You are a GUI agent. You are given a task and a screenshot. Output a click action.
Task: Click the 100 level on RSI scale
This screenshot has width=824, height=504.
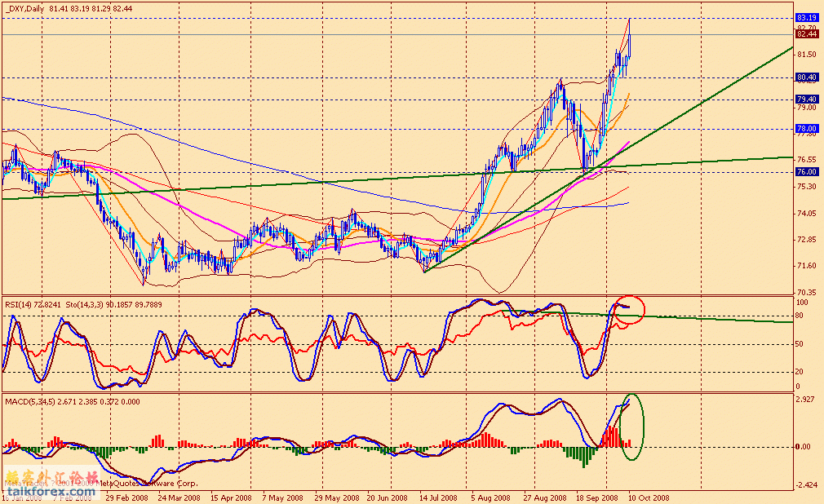pos(802,303)
